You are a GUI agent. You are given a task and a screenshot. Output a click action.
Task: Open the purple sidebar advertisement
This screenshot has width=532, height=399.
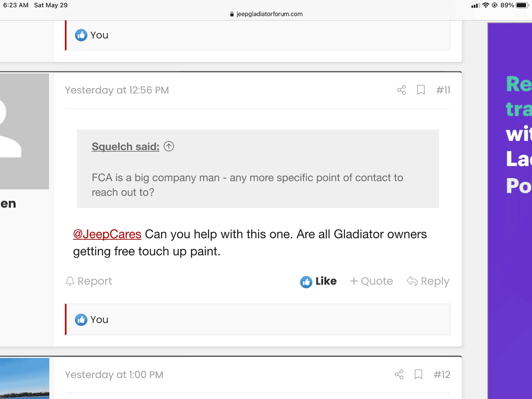point(510,211)
